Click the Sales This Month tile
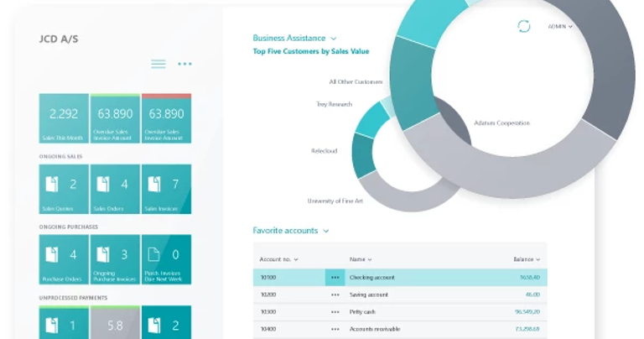Screen dimensions: 644x339 point(64,118)
